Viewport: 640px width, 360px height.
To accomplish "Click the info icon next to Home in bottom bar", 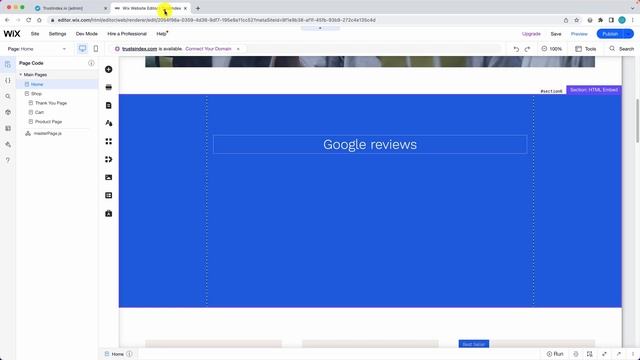I will 129,354.
